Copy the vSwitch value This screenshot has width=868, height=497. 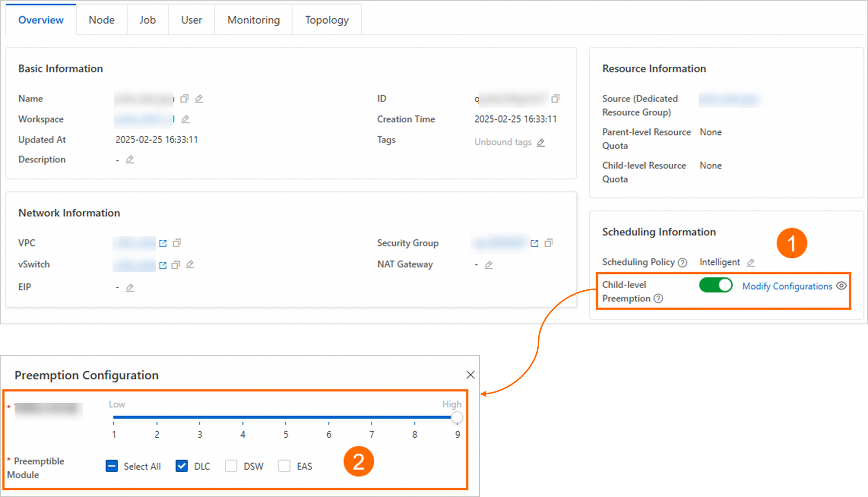click(176, 265)
